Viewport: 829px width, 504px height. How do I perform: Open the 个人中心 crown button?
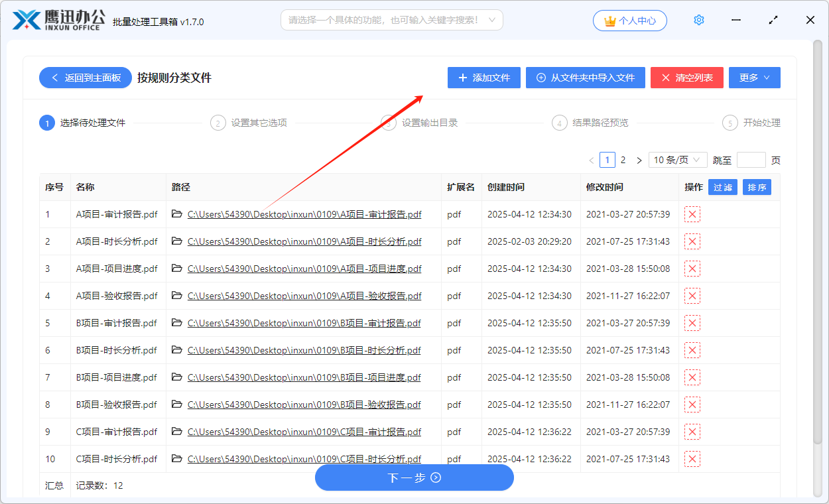[x=629, y=21]
